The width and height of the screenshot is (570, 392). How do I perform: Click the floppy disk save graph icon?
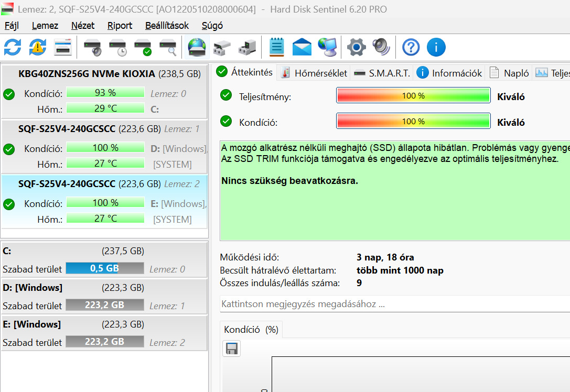(232, 349)
